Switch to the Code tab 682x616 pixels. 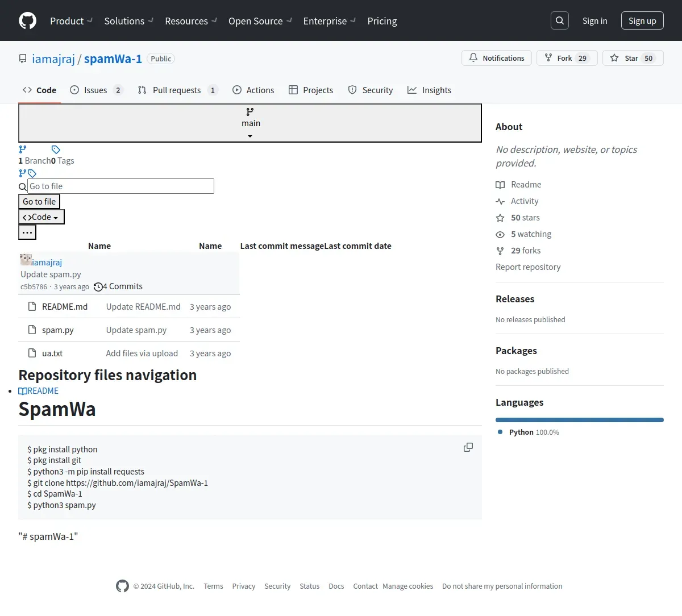(x=39, y=90)
